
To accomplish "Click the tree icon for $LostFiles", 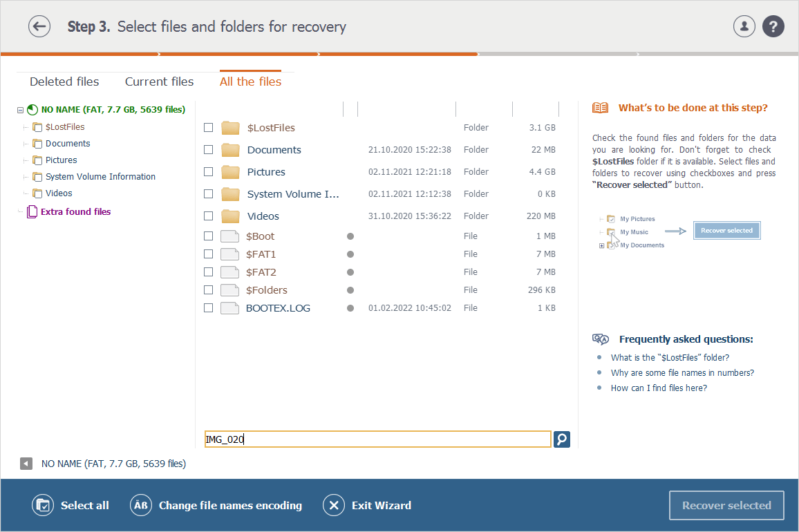I will 37,127.
